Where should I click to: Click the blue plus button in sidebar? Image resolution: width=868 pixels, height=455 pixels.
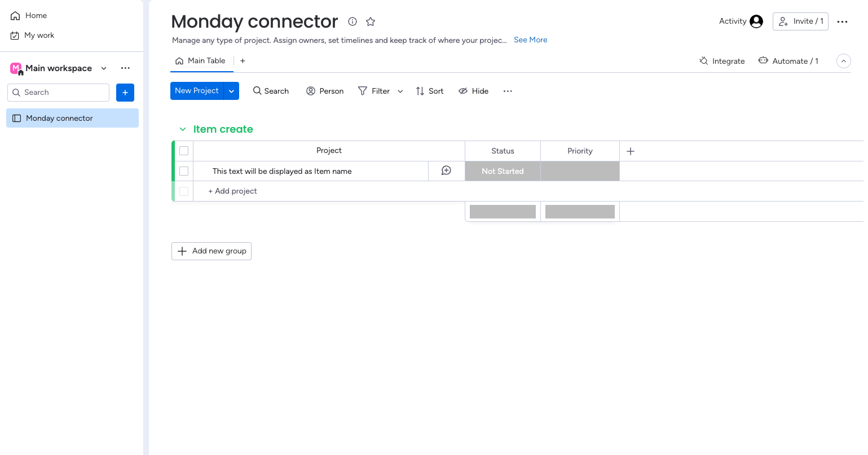pos(125,93)
